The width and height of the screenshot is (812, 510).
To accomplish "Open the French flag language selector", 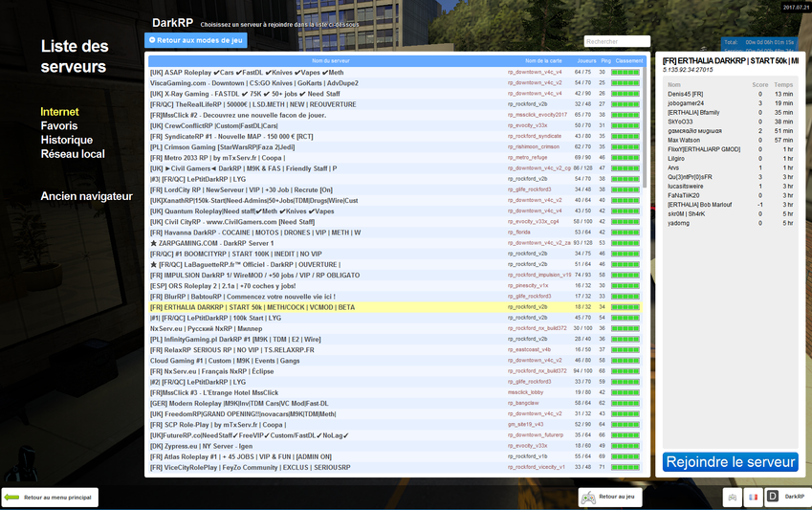I will (x=753, y=497).
